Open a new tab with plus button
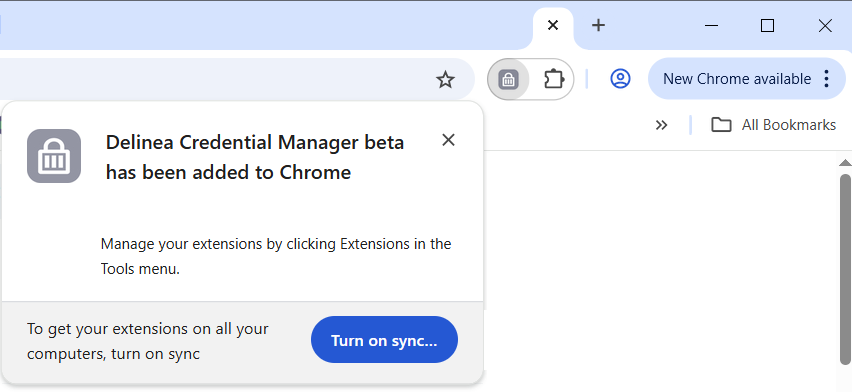The image size is (852, 392). pos(598,25)
